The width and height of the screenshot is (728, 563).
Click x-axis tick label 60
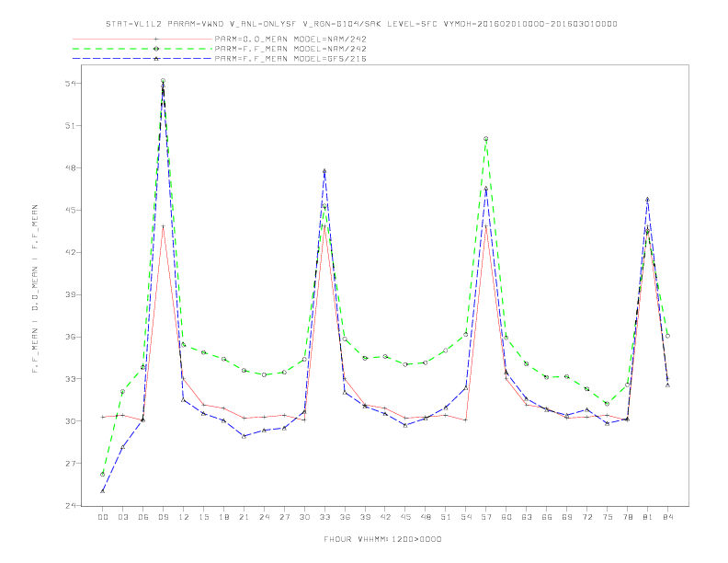pyautogui.click(x=506, y=517)
